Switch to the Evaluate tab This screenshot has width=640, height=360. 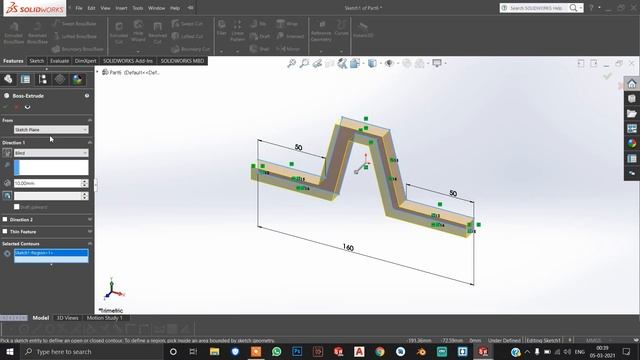(59, 61)
